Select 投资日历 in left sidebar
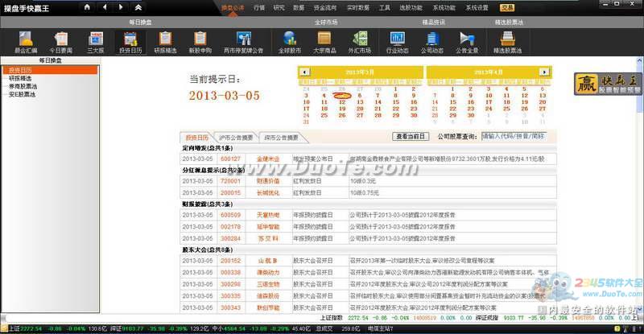 (x=50, y=70)
